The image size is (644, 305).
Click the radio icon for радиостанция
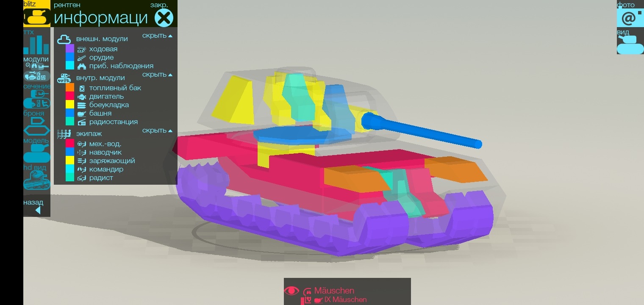point(82,122)
